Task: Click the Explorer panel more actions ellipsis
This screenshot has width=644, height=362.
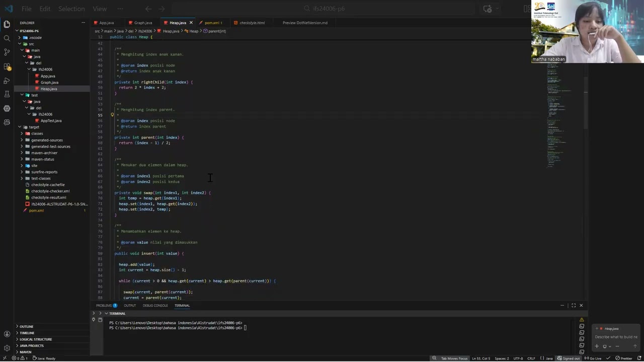Action: point(84,23)
